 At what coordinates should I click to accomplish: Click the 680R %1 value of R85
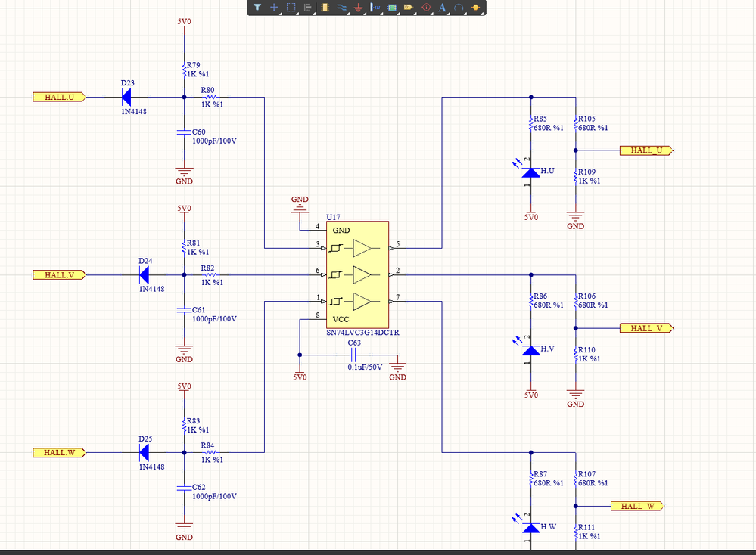[x=549, y=128]
